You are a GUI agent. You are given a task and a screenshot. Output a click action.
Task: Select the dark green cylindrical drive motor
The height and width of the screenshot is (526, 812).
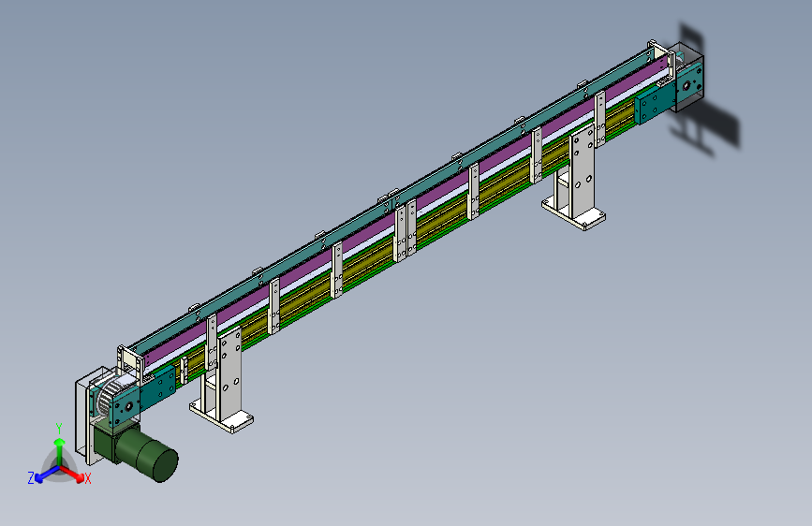tap(146, 454)
